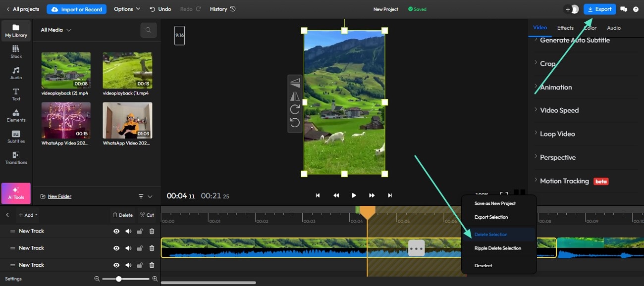
Task: Open the Subtitles section in sidebar
Action: (x=16, y=137)
